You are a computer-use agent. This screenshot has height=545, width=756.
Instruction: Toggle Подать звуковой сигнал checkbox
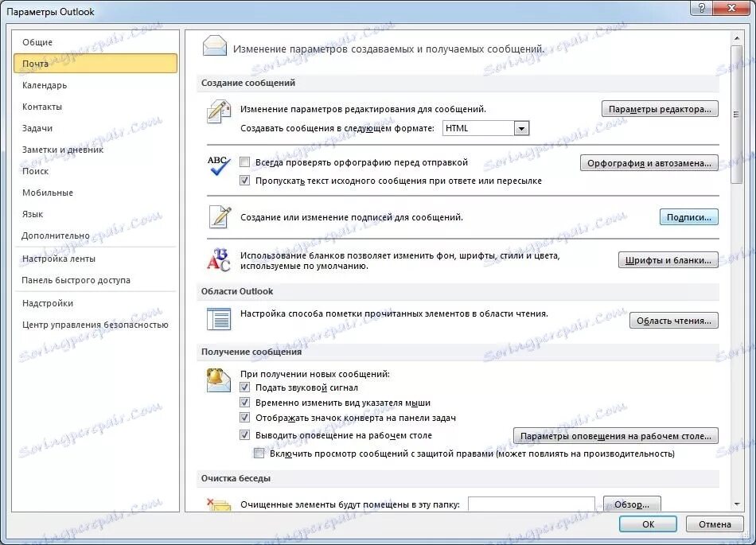(245, 387)
